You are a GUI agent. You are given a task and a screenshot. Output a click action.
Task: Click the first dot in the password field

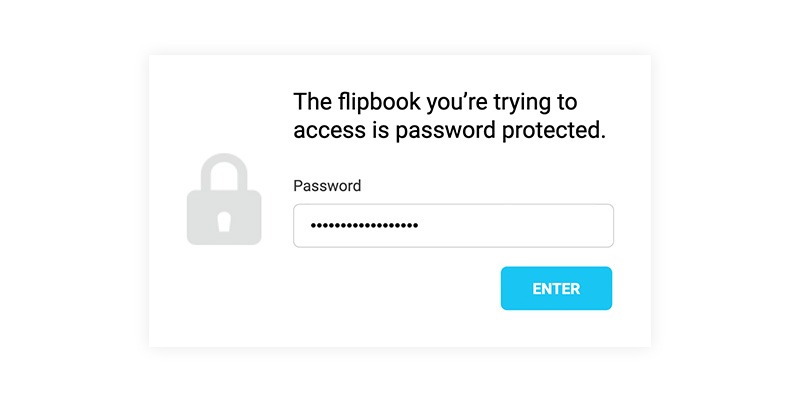[314, 225]
